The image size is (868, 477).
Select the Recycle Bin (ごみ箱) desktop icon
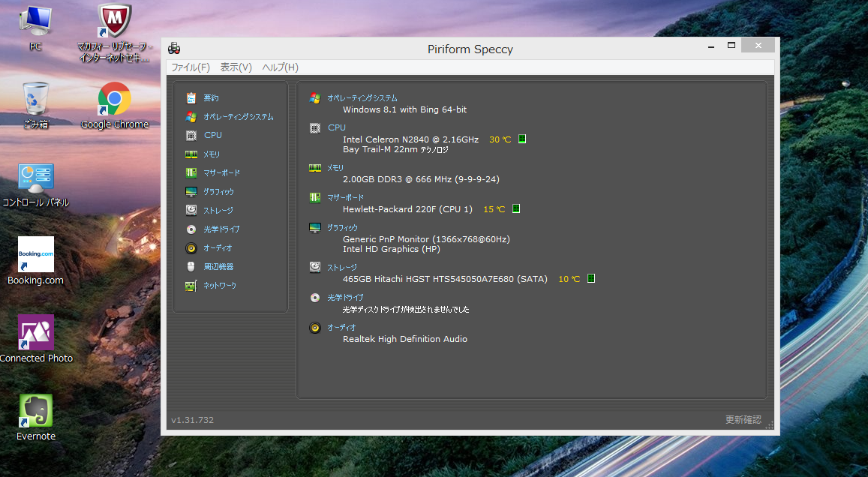click(36, 105)
